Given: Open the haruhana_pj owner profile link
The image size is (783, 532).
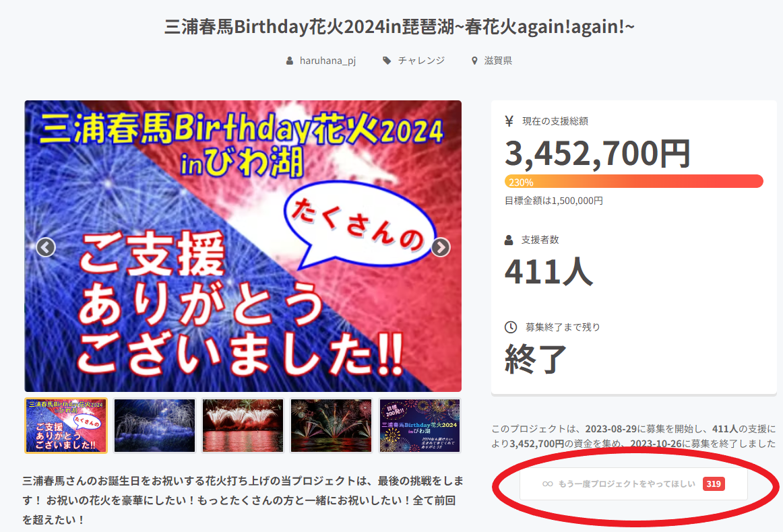Looking at the screenshot, I should [327, 61].
